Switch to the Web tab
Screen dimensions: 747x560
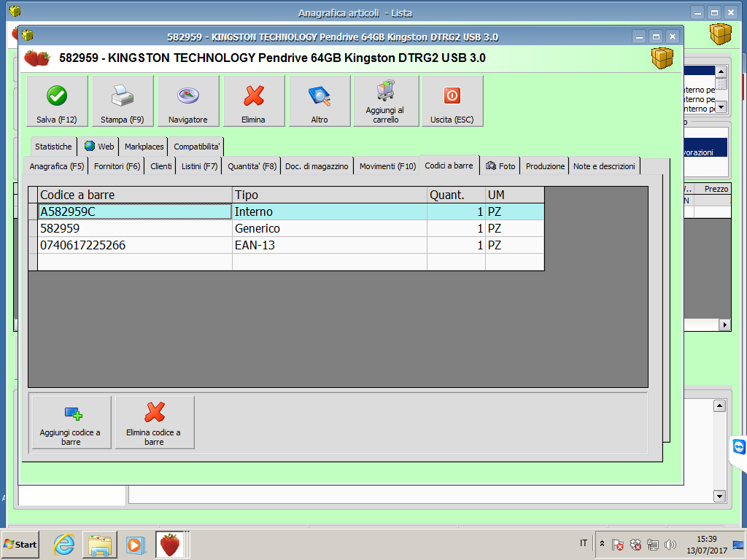pos(99,147)
